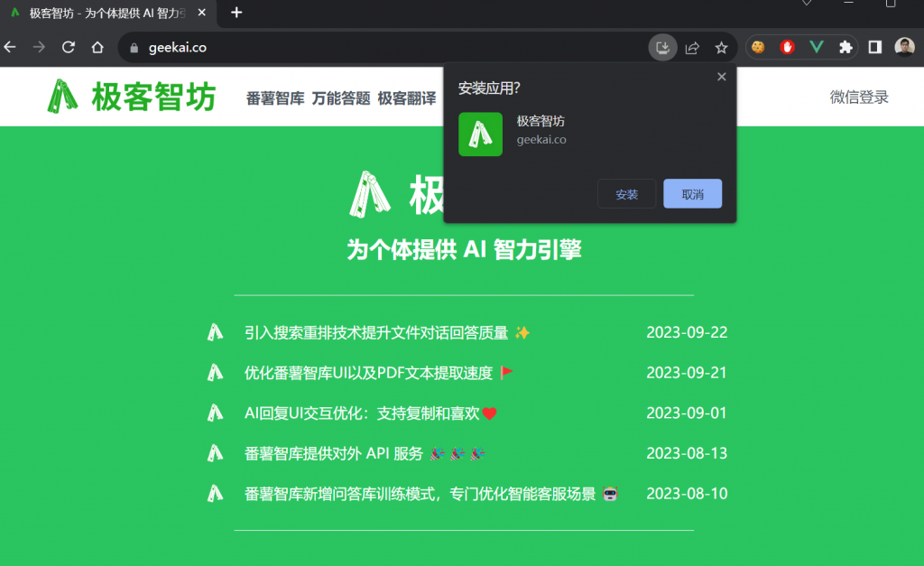The width and height of the screenshot is (924, 566).
Task: Close the 极客智坊 browser tab
Action: click(201, 13)
